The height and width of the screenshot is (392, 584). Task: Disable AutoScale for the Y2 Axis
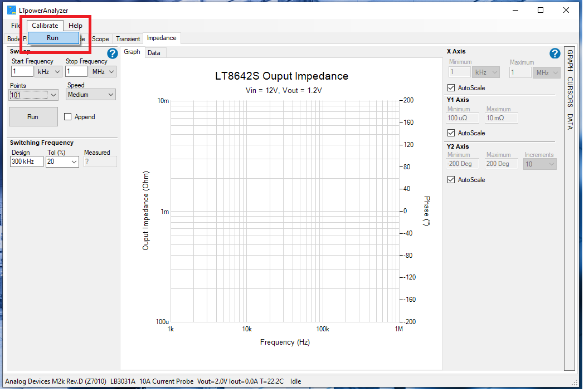pyautogui.click(x=451, y=179)
